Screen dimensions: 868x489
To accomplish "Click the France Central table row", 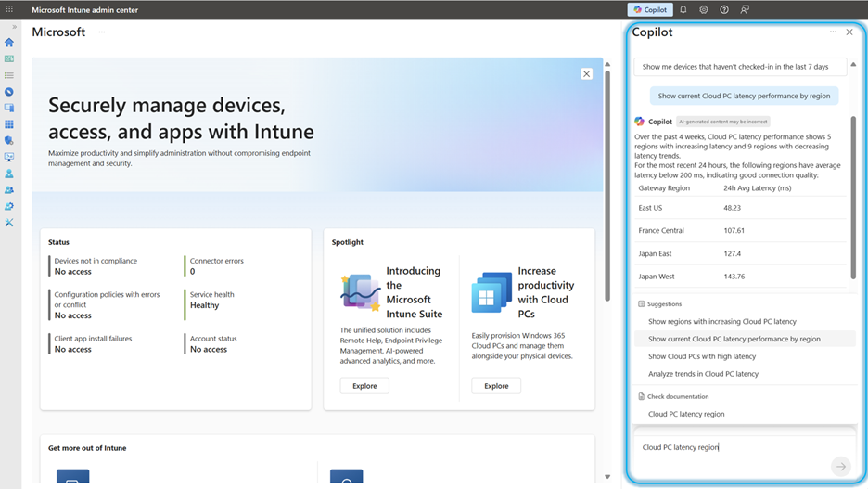I will click(741, 231).
